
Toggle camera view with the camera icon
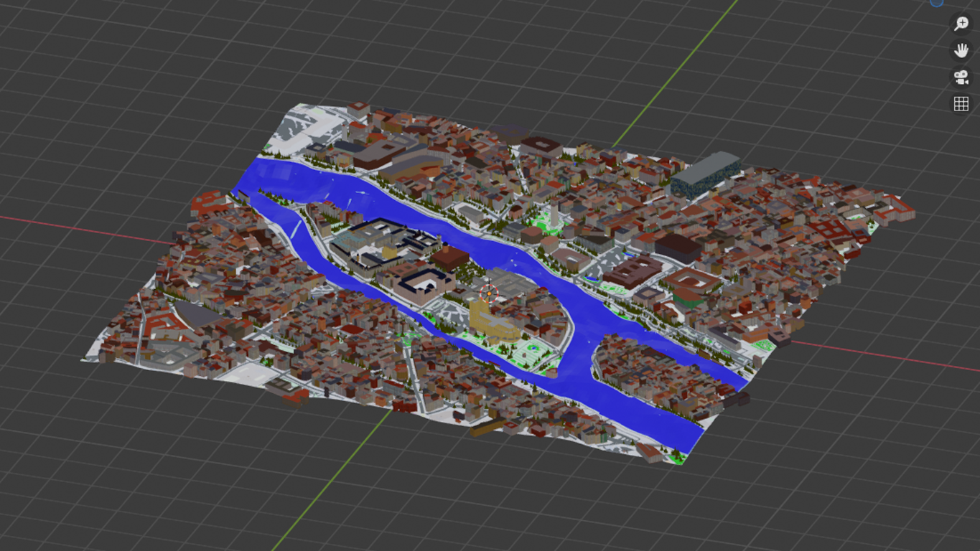961,77
